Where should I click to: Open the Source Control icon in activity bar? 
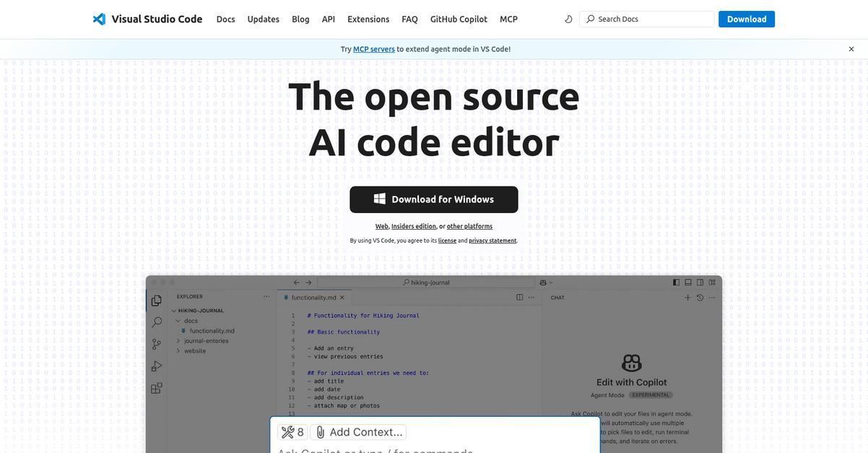click(157, 345)
